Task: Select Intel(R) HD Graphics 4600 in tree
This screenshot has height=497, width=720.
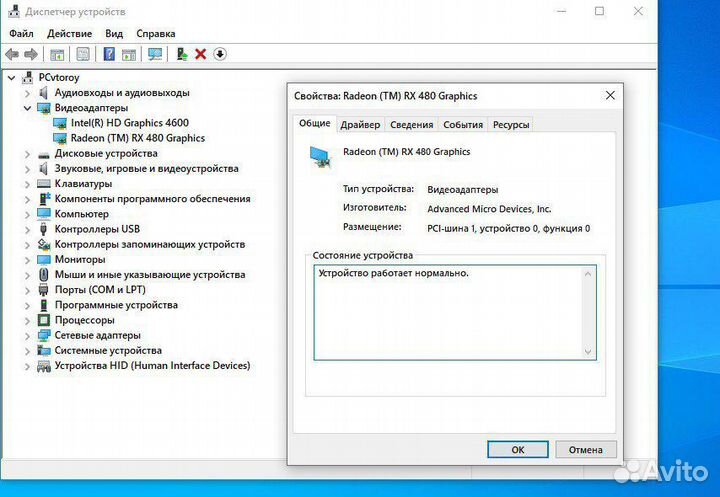Action: pos(130,123)
